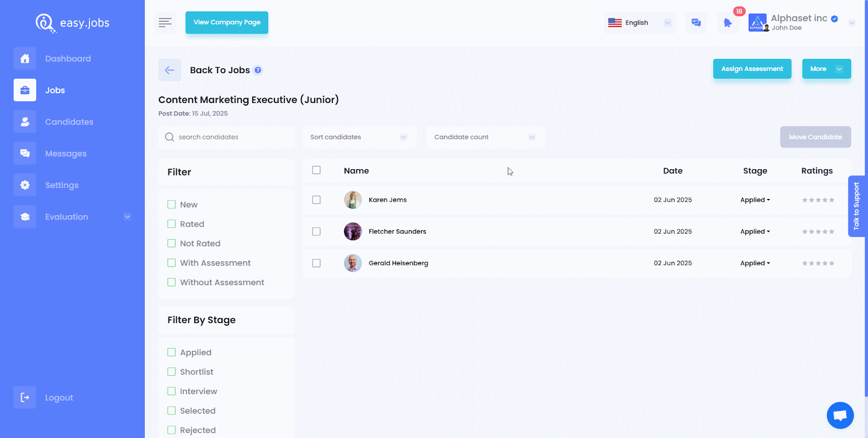Image resolution: width=868 pixels, height=438 pixels.
Task: Open the Sort candidates dropdown
Action: coord(359,137)
